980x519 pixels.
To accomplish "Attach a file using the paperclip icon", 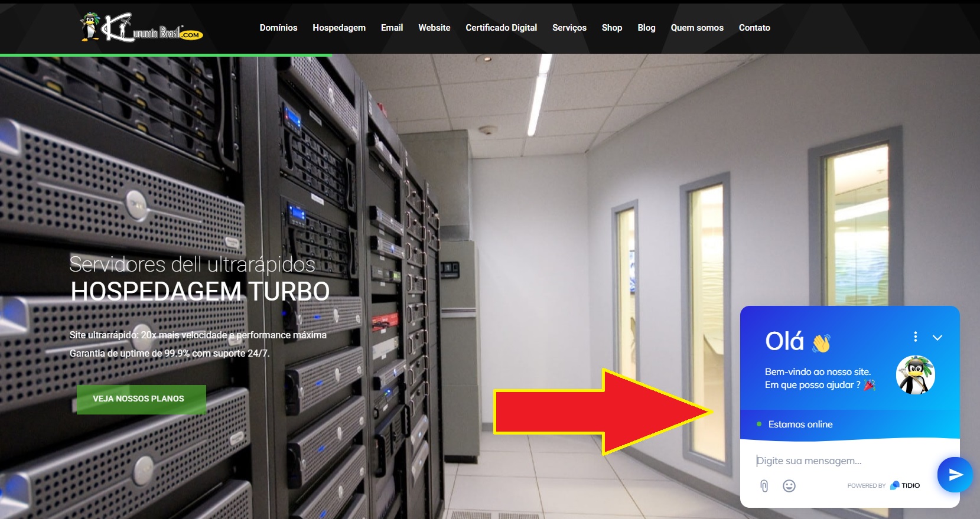I will [764, 486].
